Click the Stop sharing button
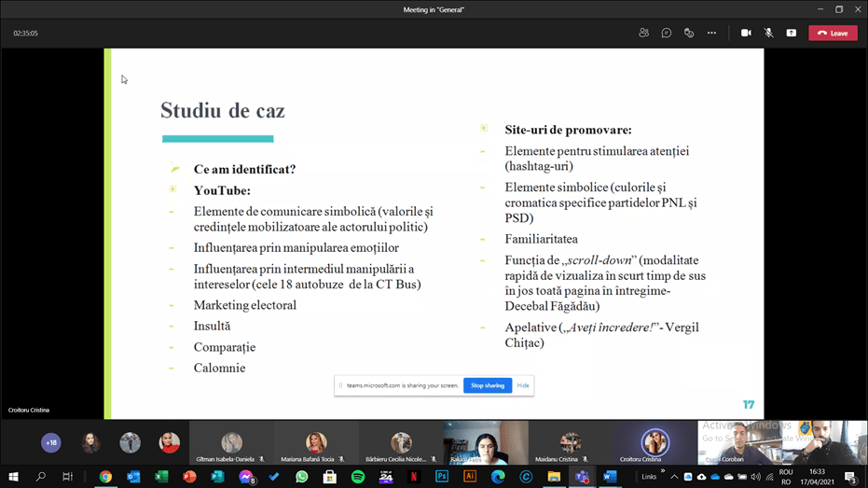Screen dimensions: 868x488 (x=488, y=385)
